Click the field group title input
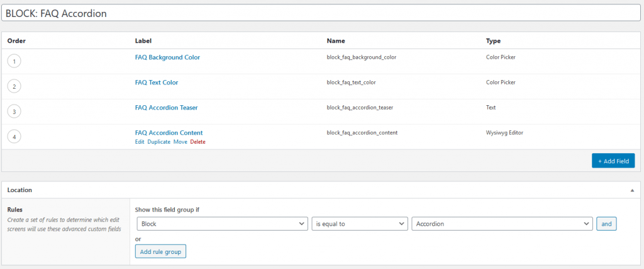 321,13
